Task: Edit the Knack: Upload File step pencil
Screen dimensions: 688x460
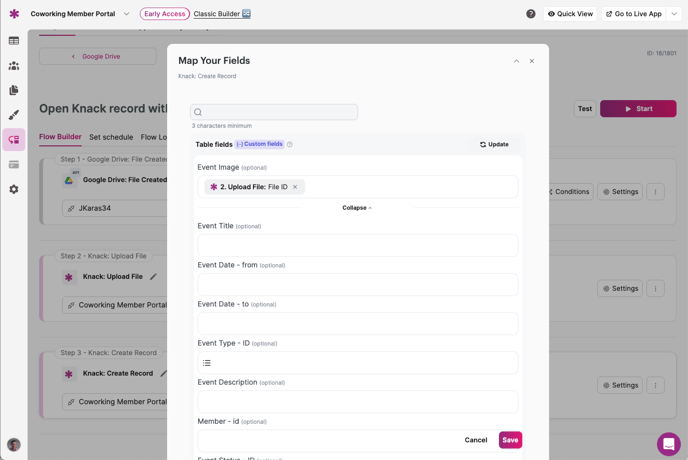Action: pyautogui.click(x=153, y=277)
